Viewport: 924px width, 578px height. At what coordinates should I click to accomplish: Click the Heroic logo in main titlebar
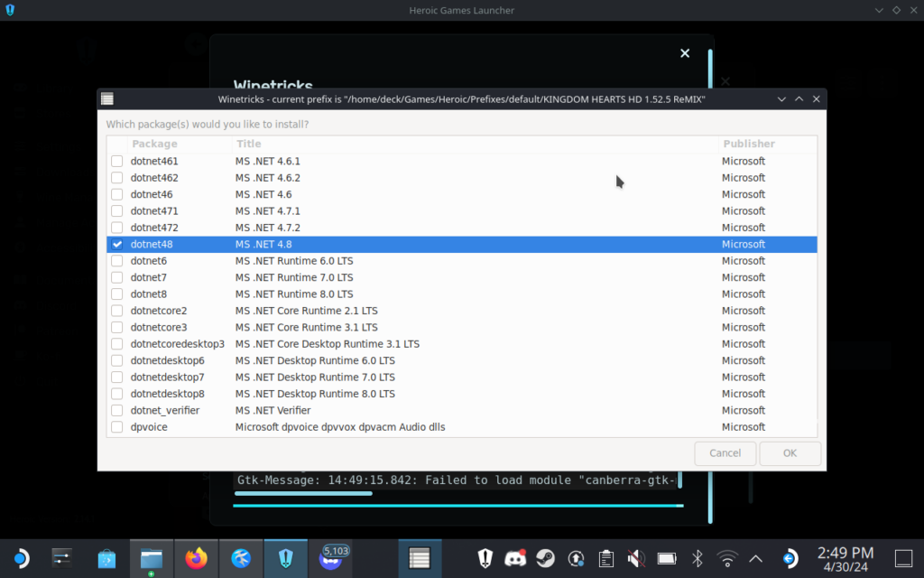[x=10, y=10]
